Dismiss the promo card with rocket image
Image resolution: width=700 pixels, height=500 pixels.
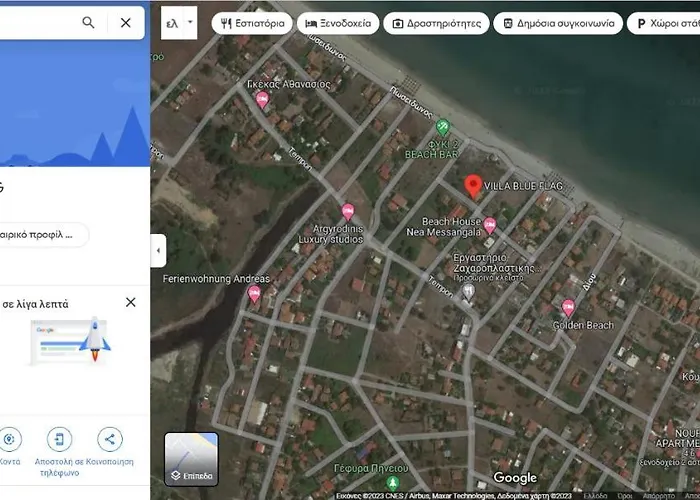click(130, 302)
